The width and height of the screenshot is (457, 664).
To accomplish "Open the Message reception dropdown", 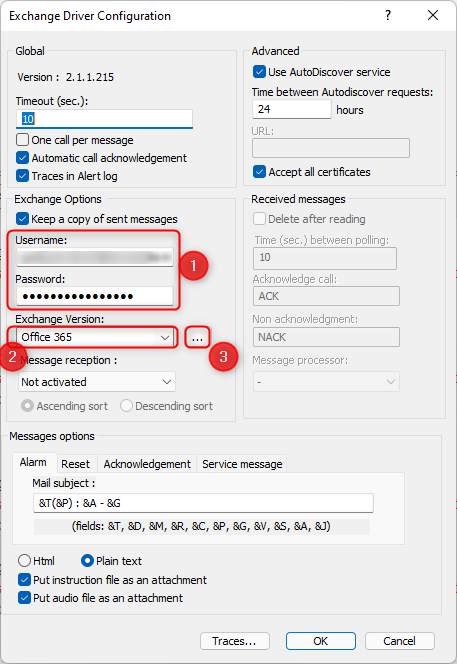I will 97,382.
